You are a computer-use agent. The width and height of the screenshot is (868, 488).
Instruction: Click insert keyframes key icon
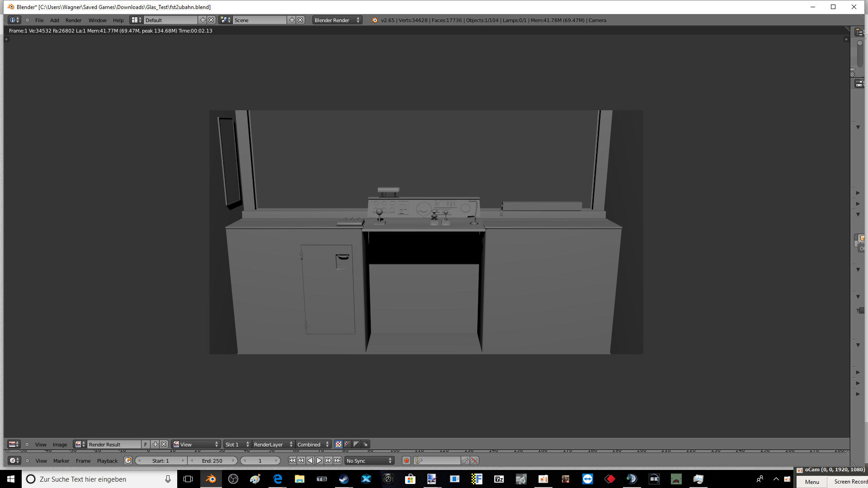point(465,461)
